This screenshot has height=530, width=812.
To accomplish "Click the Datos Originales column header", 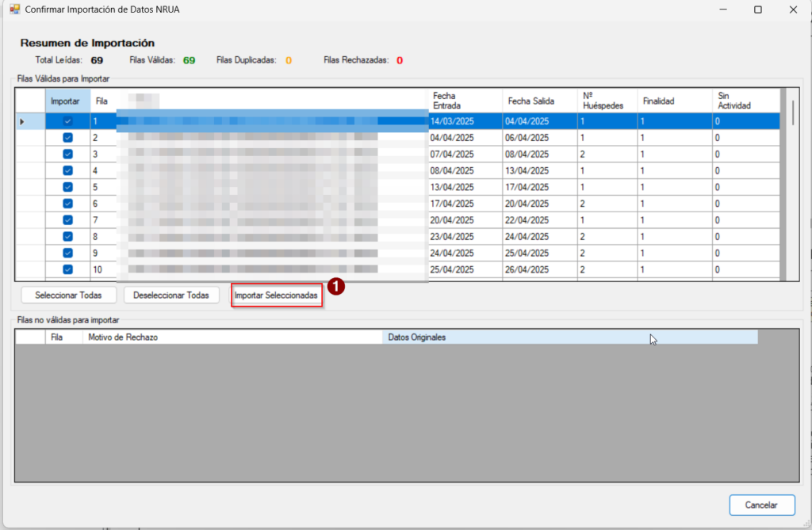I will [x=569, y=337].
